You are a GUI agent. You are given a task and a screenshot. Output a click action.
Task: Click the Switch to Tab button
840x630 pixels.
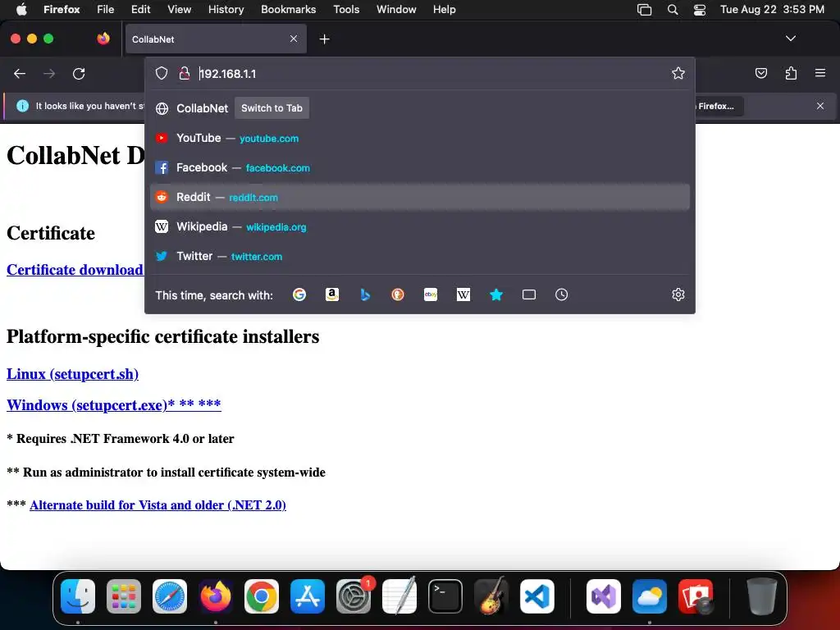(x=272, y=108)
